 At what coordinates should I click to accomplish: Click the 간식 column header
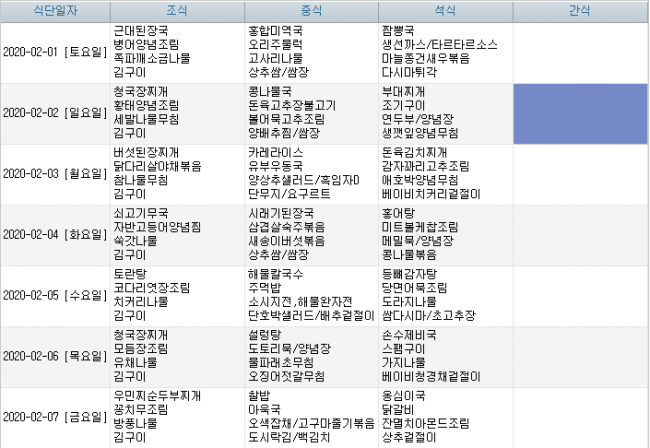(580, 11)
